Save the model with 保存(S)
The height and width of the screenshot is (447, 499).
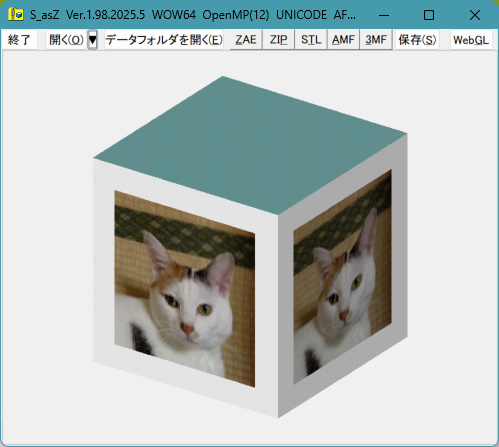click(417, 40)
